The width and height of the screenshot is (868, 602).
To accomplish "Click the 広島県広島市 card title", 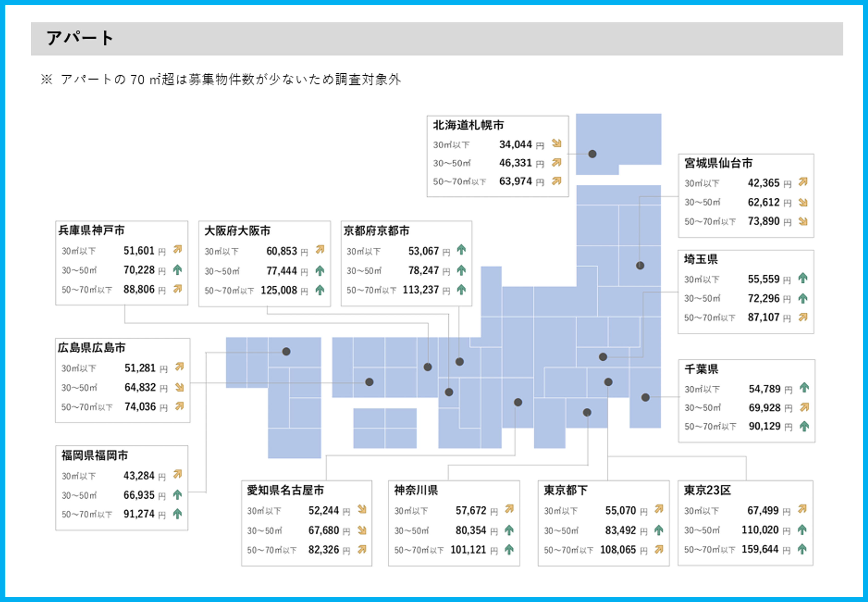I will click(91, 348).
